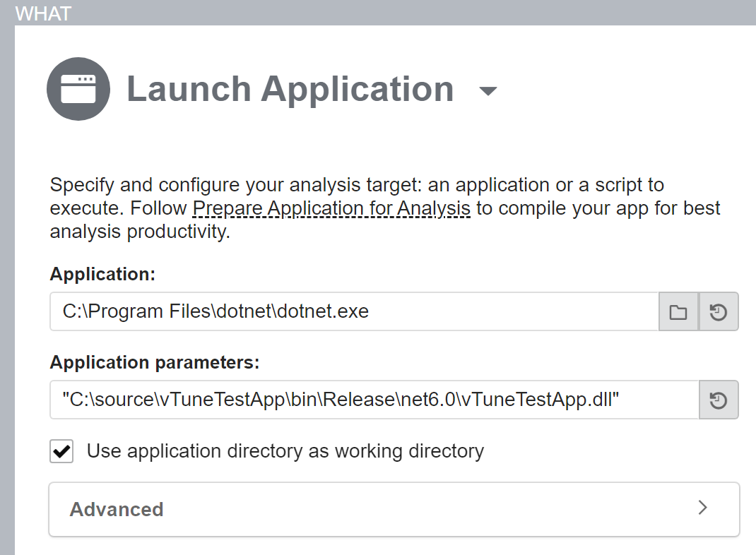This screenshot has height=555, width=756.
Task: Click the "Use application directory as working directory" label
Action: click(x=285, y=451)
